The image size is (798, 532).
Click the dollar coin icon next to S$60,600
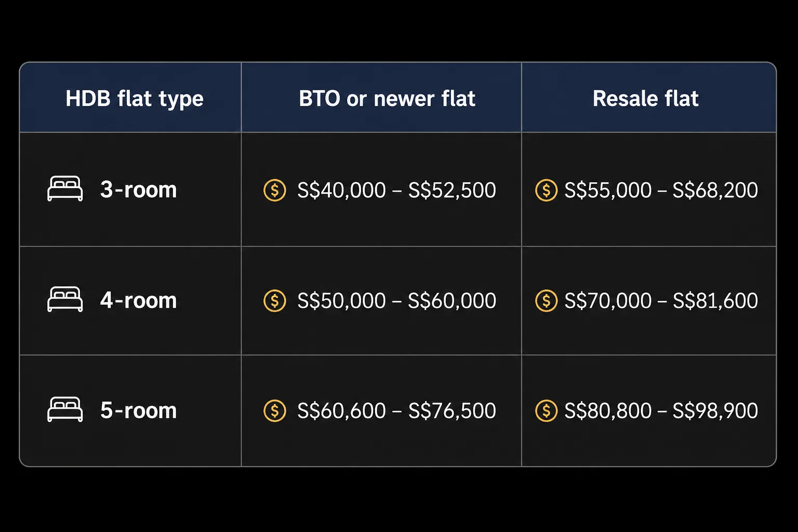275,411
